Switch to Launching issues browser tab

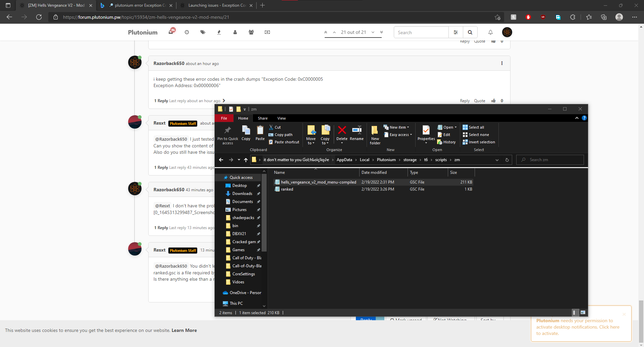(x=217, y=5)
